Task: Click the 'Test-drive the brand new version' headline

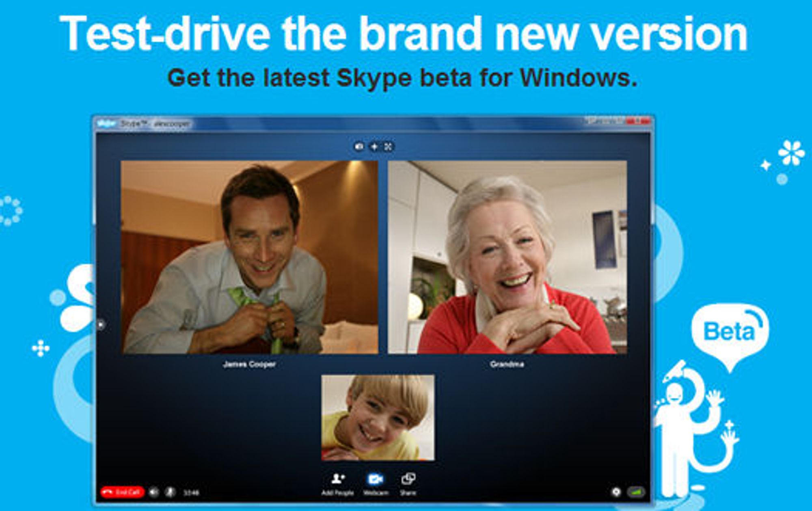Action: [x=403, y=33]
